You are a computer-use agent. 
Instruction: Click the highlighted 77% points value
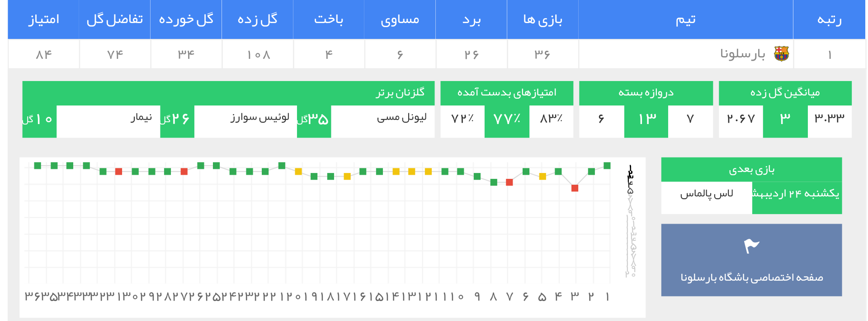(507, 119)
